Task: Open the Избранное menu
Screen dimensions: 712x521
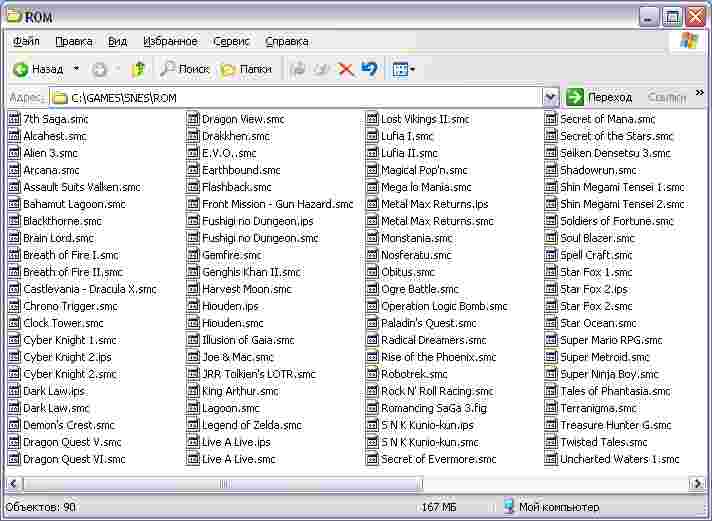Action: coord(170,41)
